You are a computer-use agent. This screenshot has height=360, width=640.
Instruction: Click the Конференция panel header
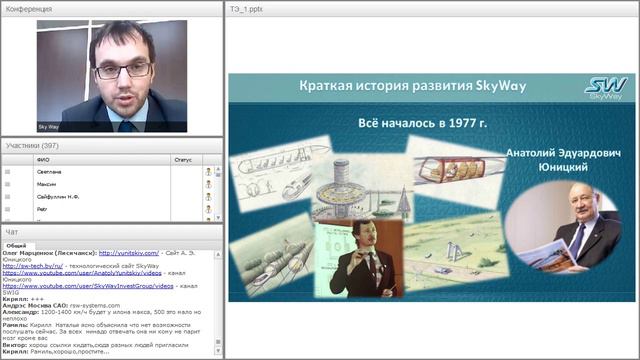pyautogui.click(x=112, y=9)
